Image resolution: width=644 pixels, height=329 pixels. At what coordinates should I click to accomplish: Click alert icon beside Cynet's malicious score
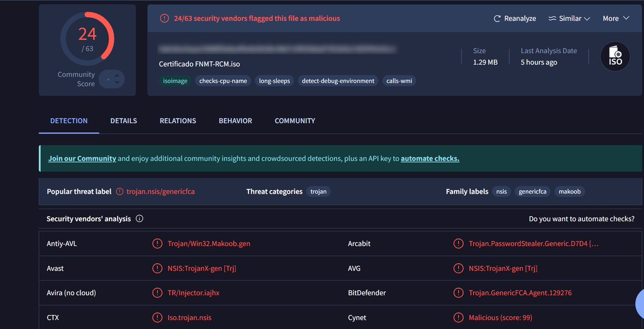pyautogui.click(x=459, y=317)
